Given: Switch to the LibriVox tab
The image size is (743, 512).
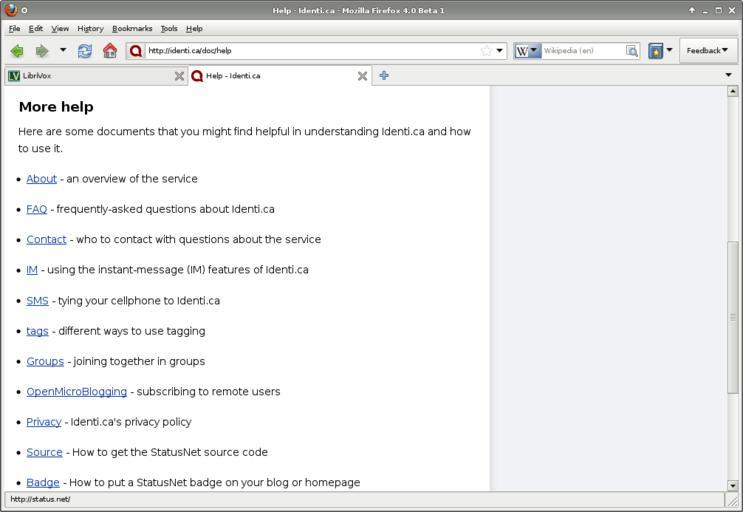Looking at the screenshot, I should click(90, 76).
